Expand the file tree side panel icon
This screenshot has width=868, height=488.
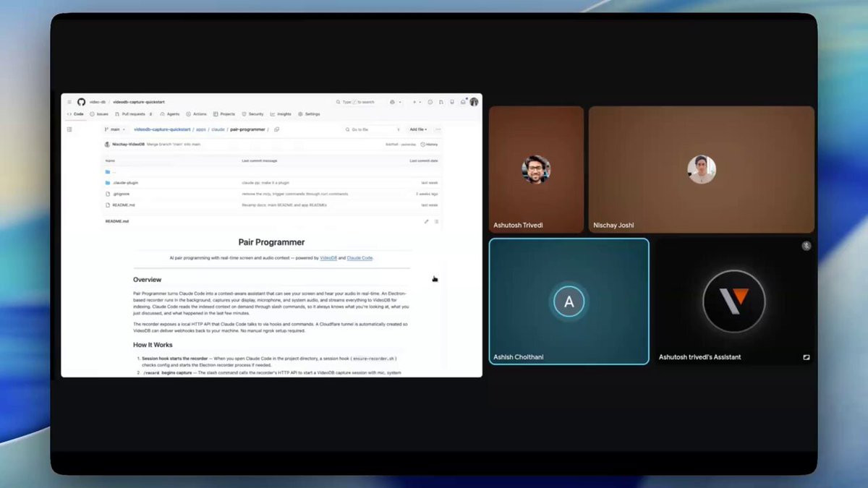[x=69, y=129]
